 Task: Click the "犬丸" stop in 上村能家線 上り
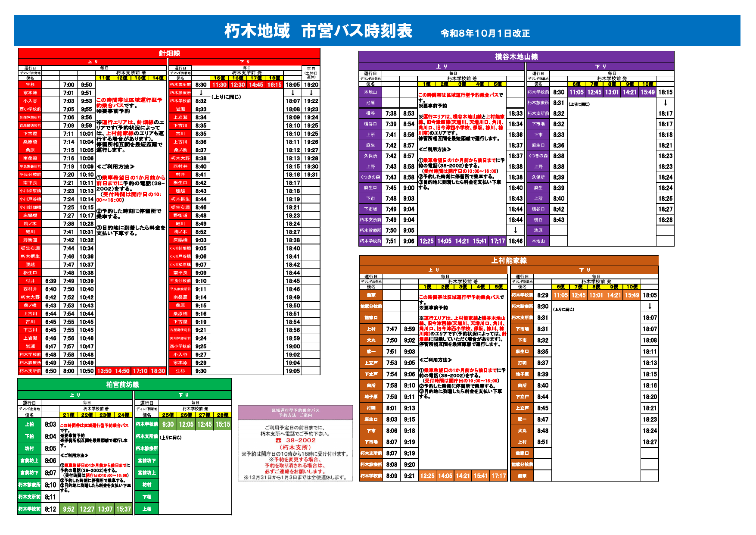pyautogui.click(x=371, y=341)
